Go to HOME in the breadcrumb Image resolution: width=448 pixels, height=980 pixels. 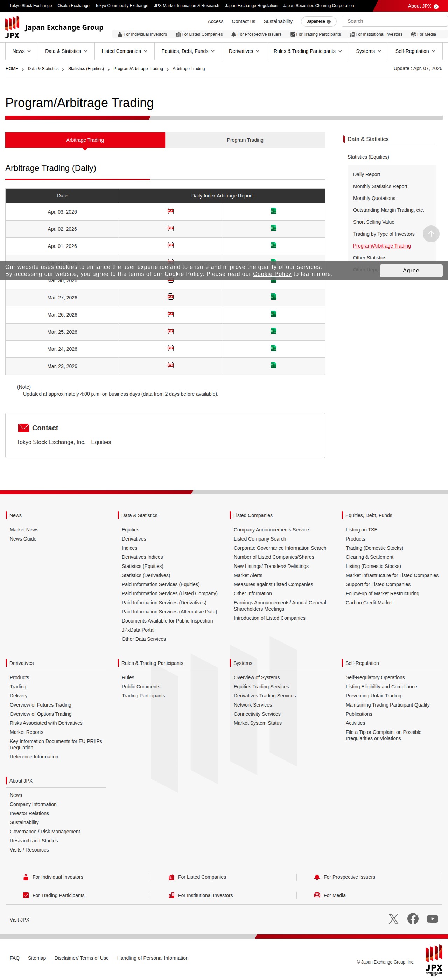(x=12, y=69)
